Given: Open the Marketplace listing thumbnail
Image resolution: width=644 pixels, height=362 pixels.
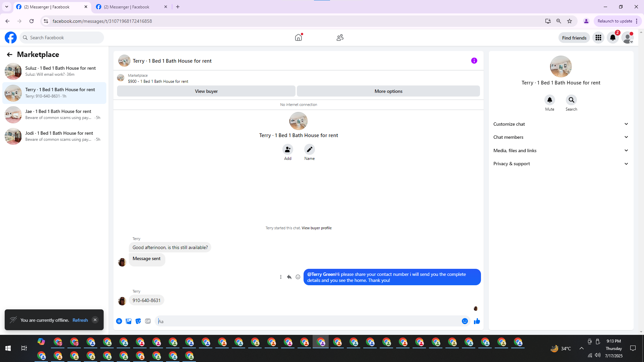Looking at the screenshot, I should click(121, 78).
